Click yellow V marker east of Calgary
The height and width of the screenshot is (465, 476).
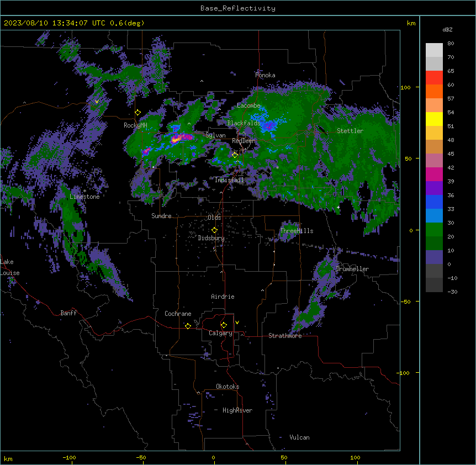point(237,323)
